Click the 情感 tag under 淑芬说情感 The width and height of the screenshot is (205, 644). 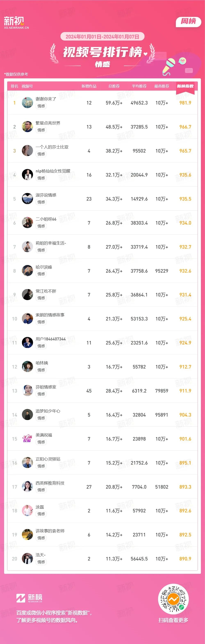click(x=41, y=202)
